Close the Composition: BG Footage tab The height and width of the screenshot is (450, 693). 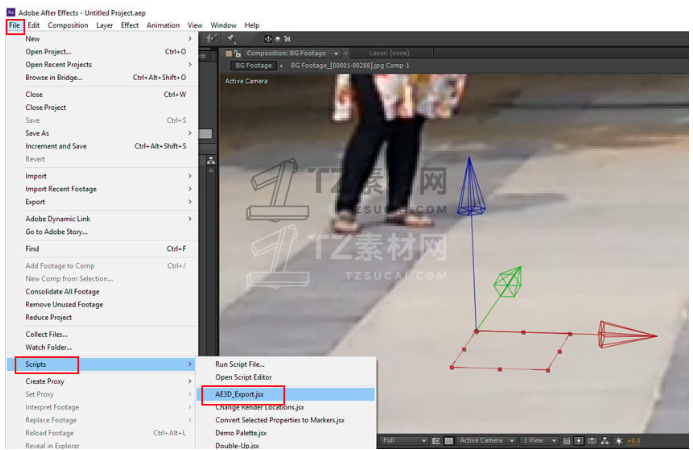coord(346,53)
